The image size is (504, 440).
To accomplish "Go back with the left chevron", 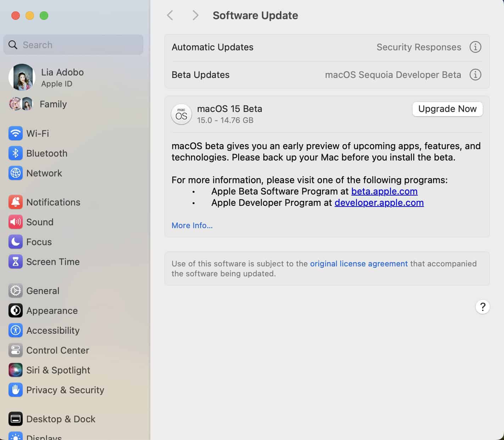I will pyautogui.click(x=170, y=15).
